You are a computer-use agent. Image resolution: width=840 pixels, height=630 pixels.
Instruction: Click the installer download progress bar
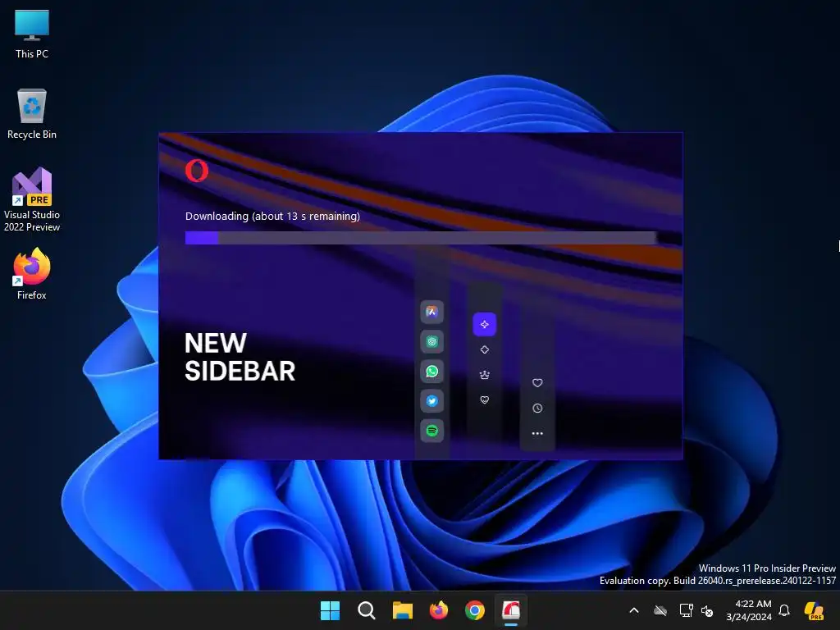point(421,238)
